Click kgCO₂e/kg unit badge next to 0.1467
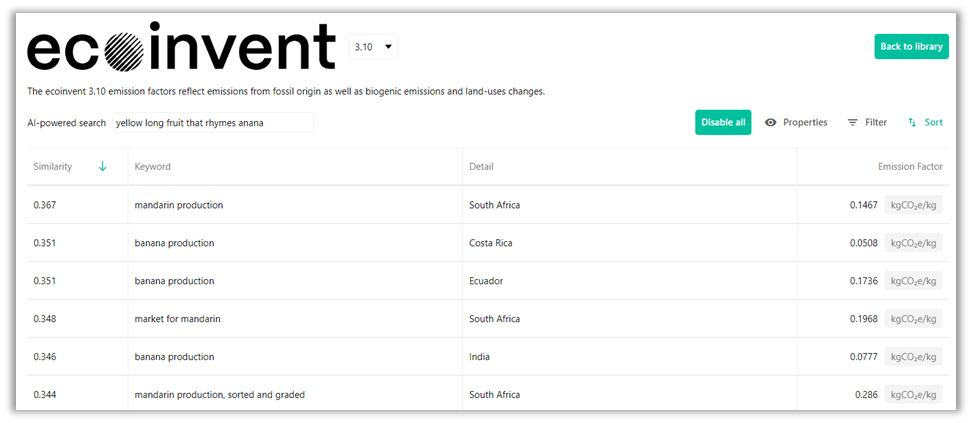Image resolution: width=972 pixels, height=423 pixels. (x=914, y=205)
